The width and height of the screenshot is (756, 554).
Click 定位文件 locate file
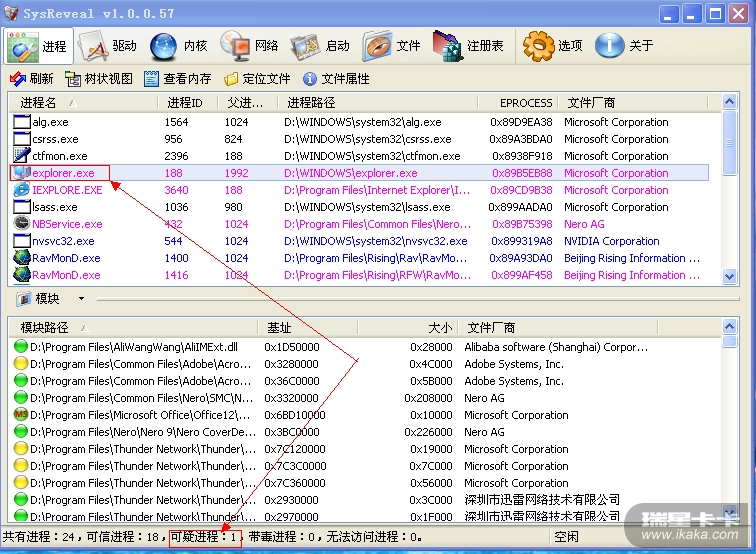pyautogui.click(x=257, y=79)
